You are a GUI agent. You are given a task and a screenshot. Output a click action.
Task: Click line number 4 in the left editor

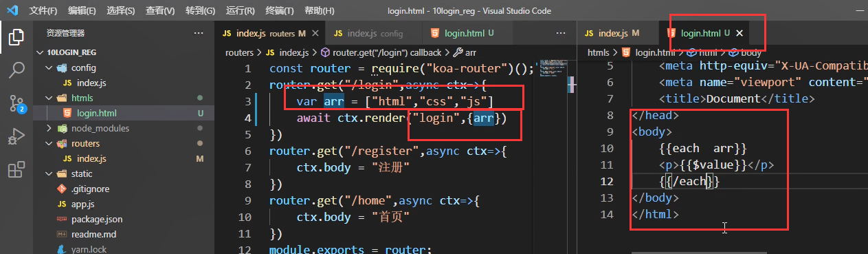pyautogui.click(x=248, y=118)
